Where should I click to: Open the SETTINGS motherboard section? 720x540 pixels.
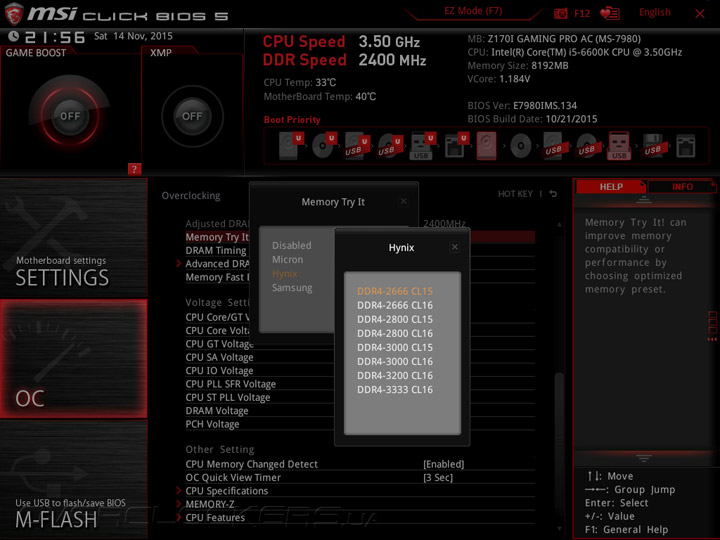(73, 238)
